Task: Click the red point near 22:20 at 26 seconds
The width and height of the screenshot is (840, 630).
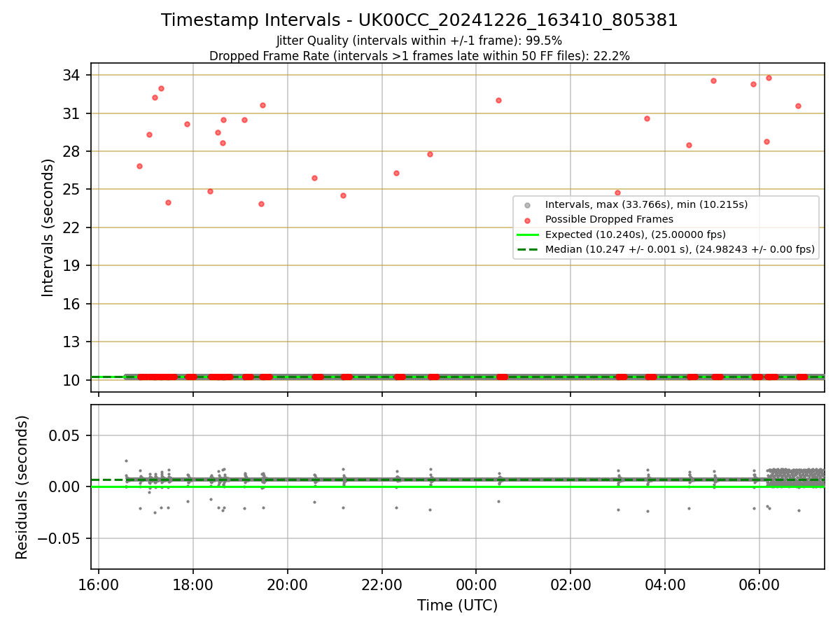Action: [396, 173]
